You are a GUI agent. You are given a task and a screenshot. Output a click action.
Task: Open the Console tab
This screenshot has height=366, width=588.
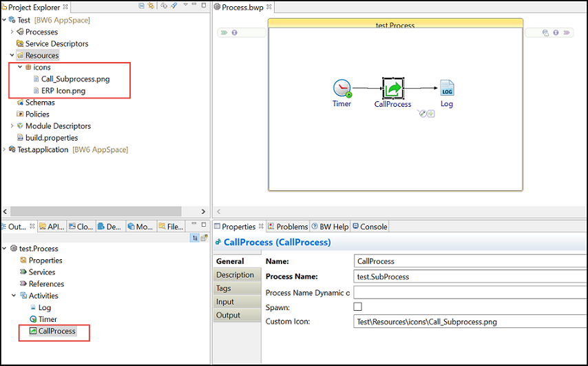click(370, 227)
